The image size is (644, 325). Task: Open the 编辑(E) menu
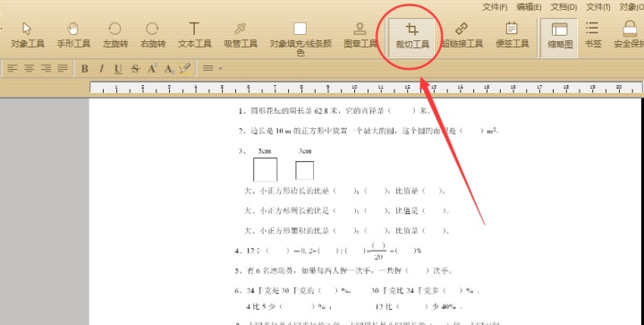point(529,7)
